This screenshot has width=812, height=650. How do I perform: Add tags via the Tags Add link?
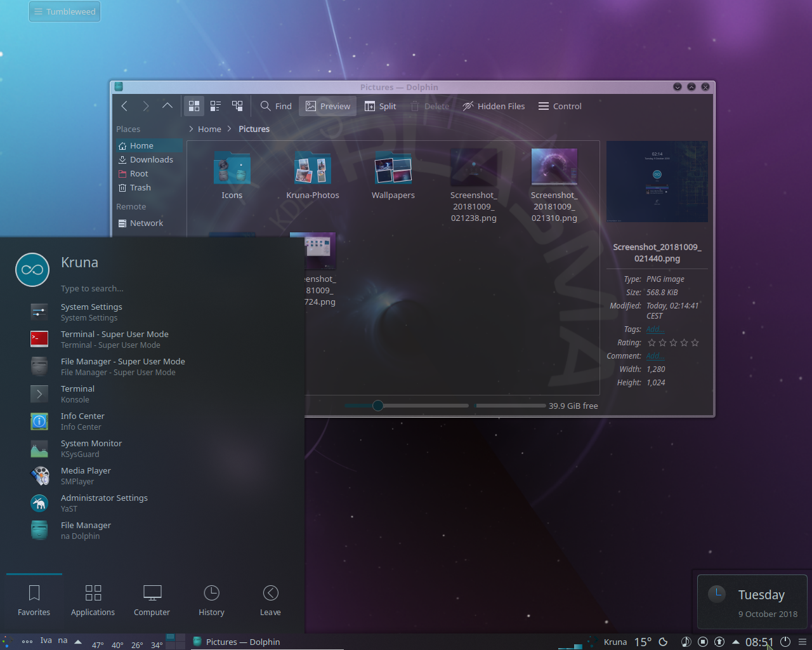click(x=655, y=329)
